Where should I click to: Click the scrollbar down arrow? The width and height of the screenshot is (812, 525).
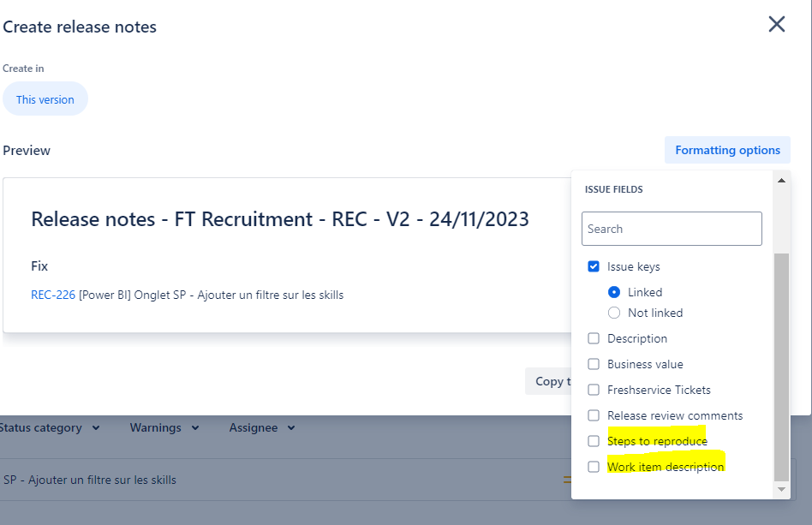point(780,489)
